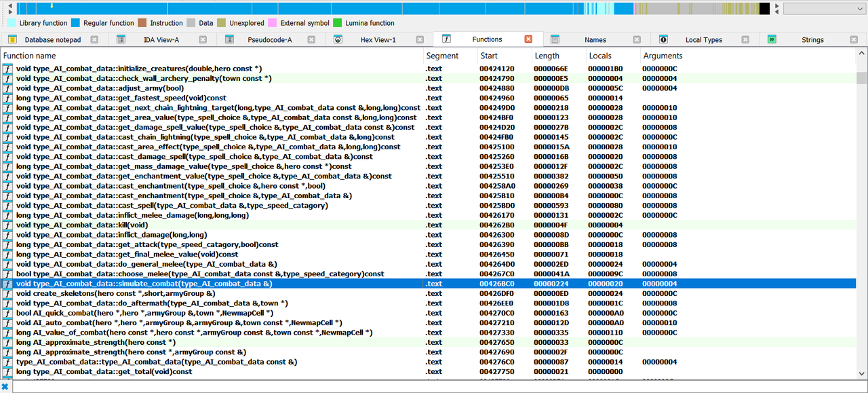The width and height of the screenshot is (868, 393).
Task: Select the get_next_chain_lightning_target function row
Action: coord(428,108)
